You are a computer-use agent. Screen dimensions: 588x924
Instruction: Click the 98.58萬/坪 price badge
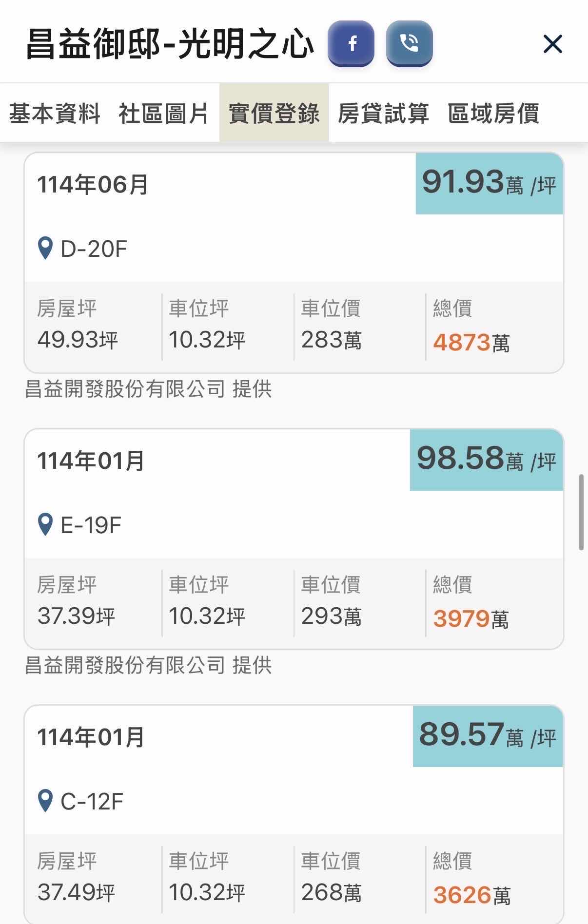click(486, 460)
